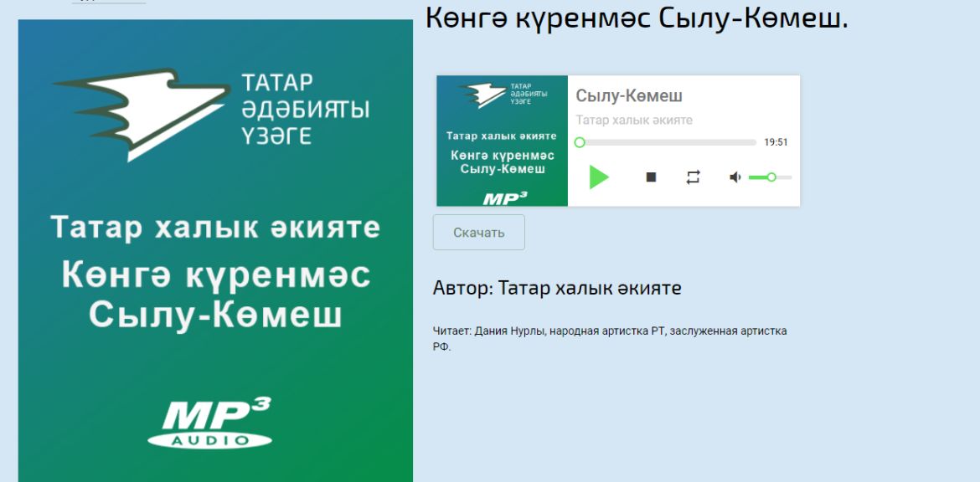The image size is (980, 482).
Task: Click the page heading Көңгә күренмәс Сылу-Көмеш
Action: click(x=637, y=18)
